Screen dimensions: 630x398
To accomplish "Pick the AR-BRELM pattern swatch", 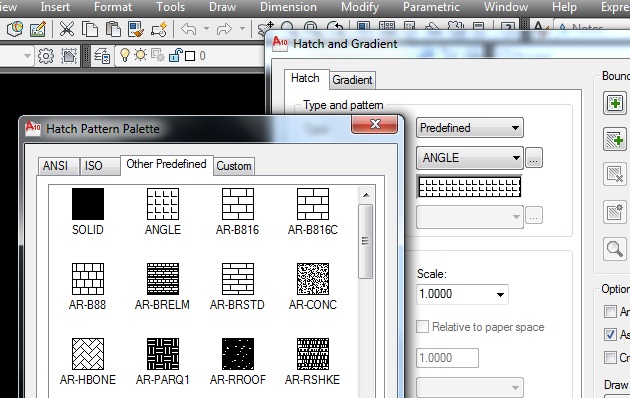I will [163, 279].
